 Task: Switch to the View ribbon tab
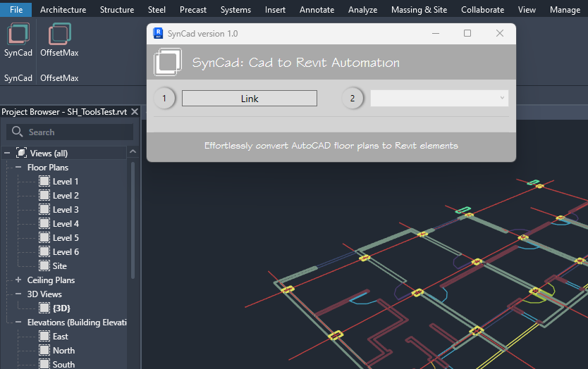[527, 10]
